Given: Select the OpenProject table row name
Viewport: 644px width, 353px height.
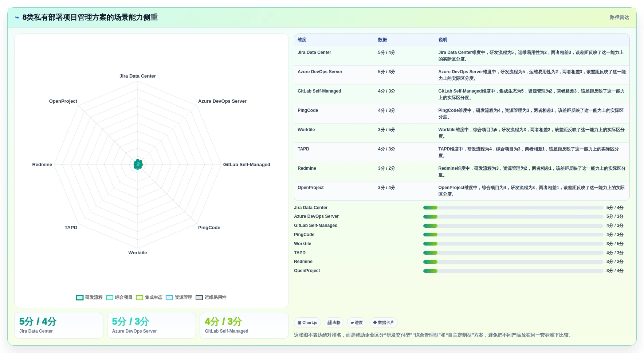Looking at the screenshot, I should [311, 188].
